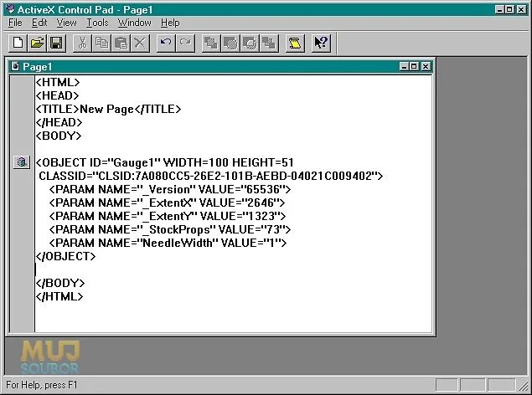Screen dimensions: 532x395
Task: Click the </OBJECT> closing tag line
Action: [66, 256]
